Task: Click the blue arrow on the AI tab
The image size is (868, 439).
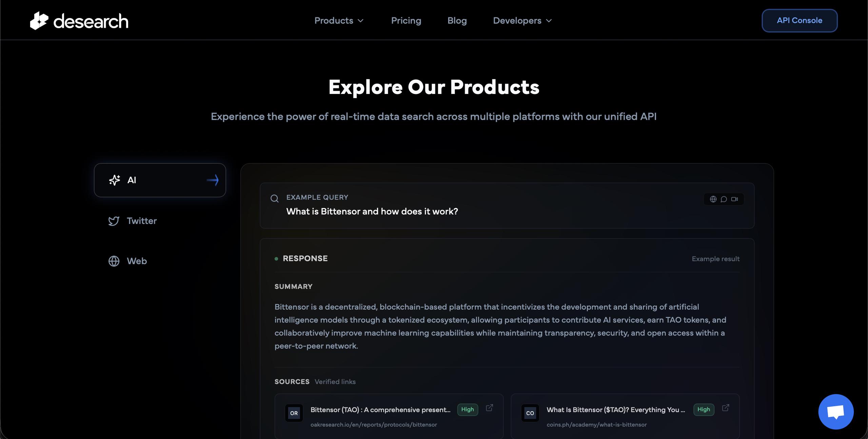Action: pos(213,180)
